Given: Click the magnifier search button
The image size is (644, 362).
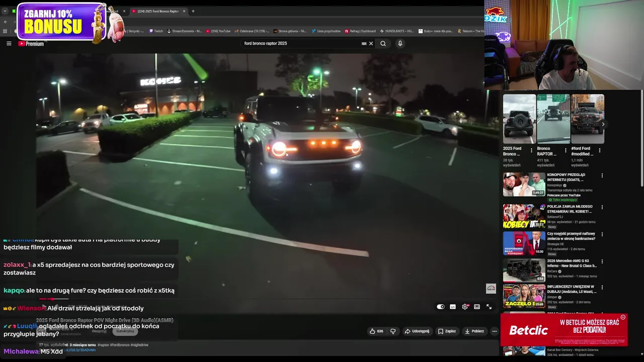Looking at the screenshot, I should coord(383,43).
